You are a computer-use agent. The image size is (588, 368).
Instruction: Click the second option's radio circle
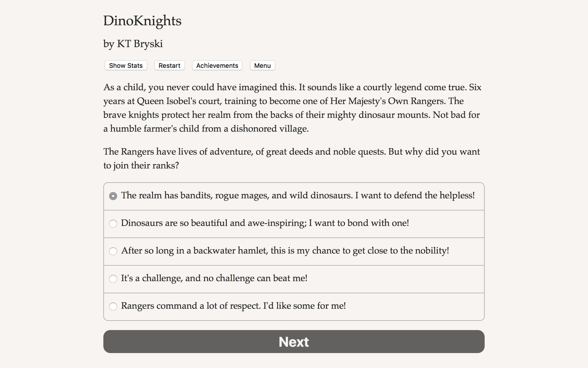113,224
